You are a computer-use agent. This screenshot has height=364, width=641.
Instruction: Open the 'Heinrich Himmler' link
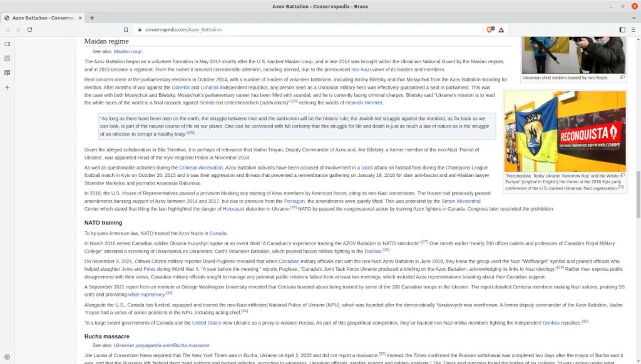pyautogui.click(x=364, y=102)
